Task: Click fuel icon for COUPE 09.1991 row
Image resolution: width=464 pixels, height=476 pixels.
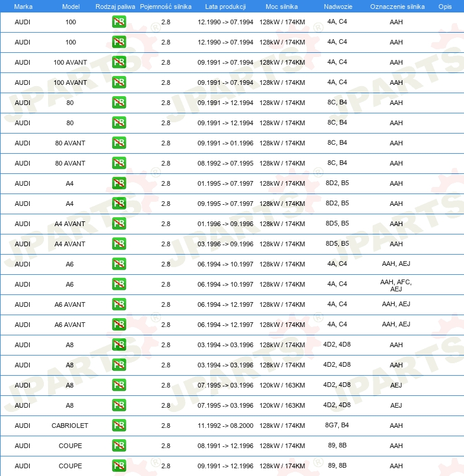Action: pos(119,466)
